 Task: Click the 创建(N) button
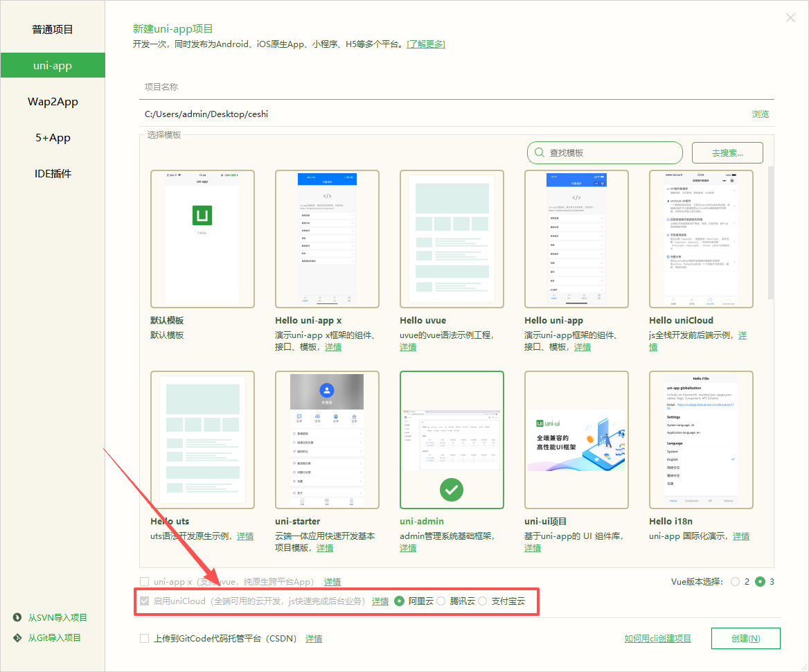pos(745,639)
